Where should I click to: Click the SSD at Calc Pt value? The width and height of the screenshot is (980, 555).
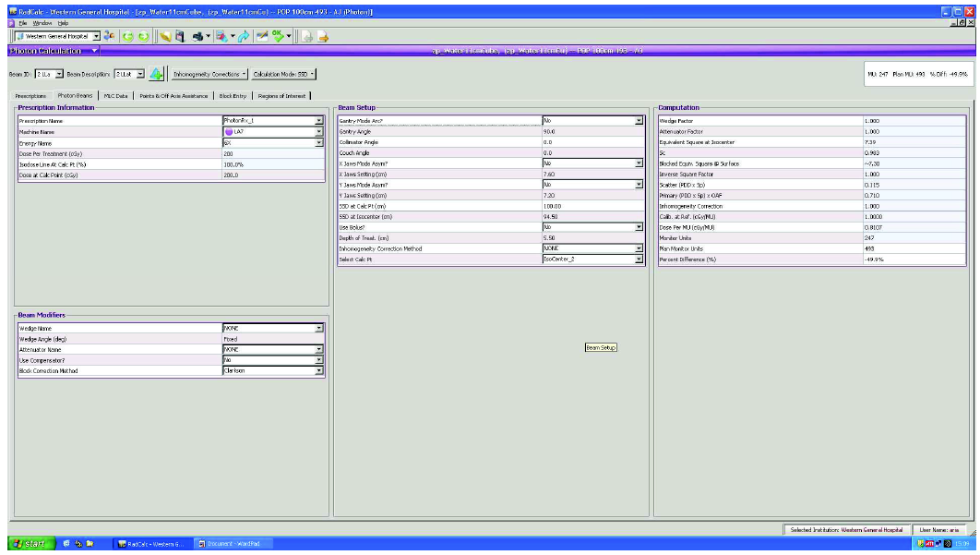[593, 206]
